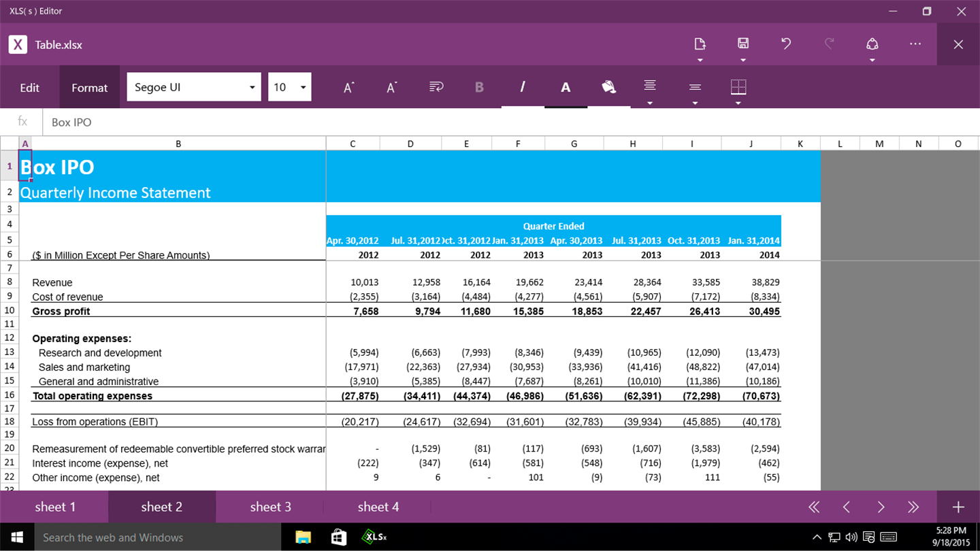
Task: Open the more options ellipsis menu
Action: pyautogui.click(x=915, y=44)
